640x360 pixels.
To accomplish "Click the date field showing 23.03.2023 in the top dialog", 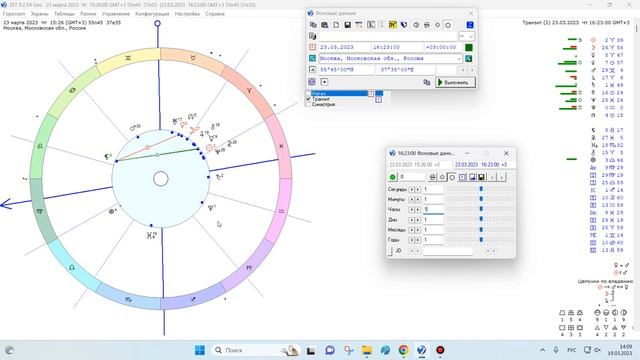I will [x=344, y=47].
